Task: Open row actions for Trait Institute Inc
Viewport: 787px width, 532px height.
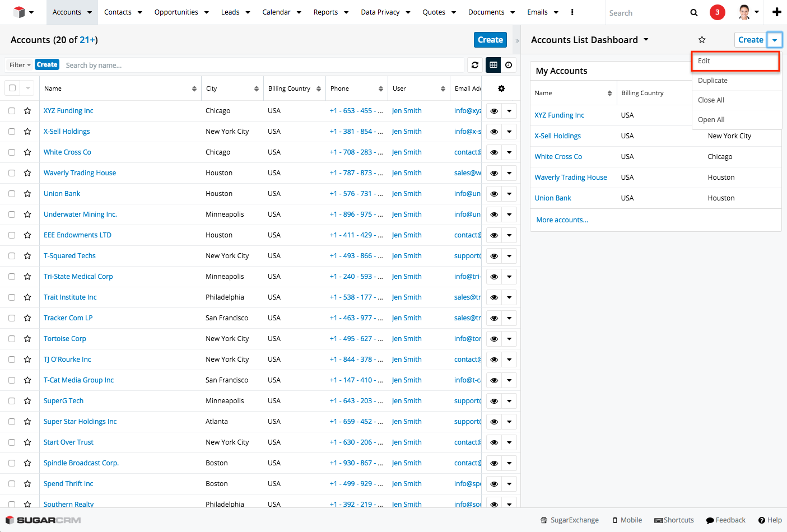Action: pos(509,297)
